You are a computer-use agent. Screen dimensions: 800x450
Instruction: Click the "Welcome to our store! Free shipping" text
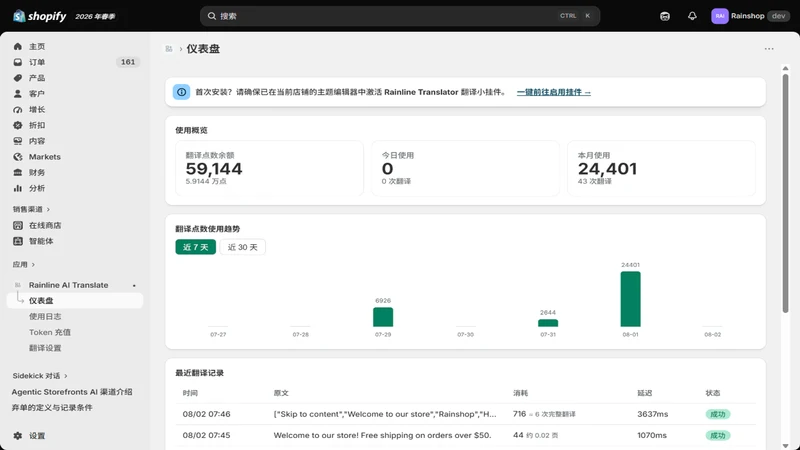tap(382, 436)
